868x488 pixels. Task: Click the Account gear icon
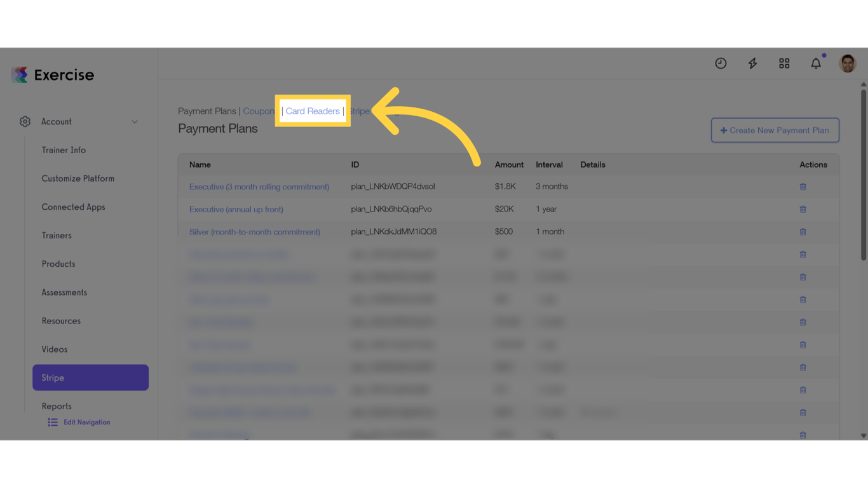(25, 121)
